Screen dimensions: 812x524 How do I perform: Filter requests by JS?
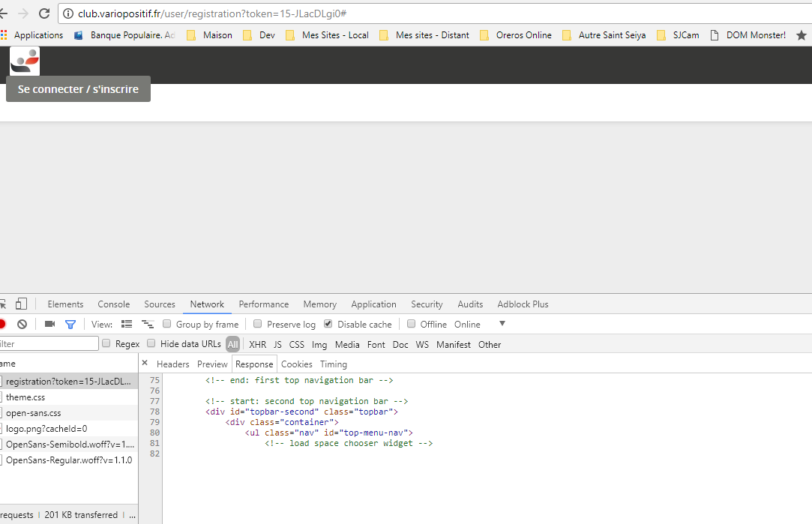pyautogui.click(x=277, y=344)
